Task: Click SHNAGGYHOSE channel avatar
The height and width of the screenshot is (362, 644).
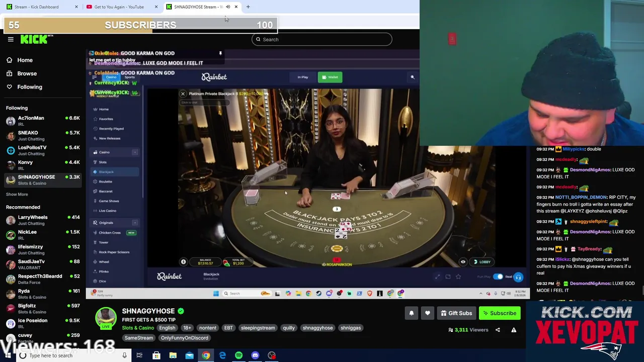Action: (106, 319)
